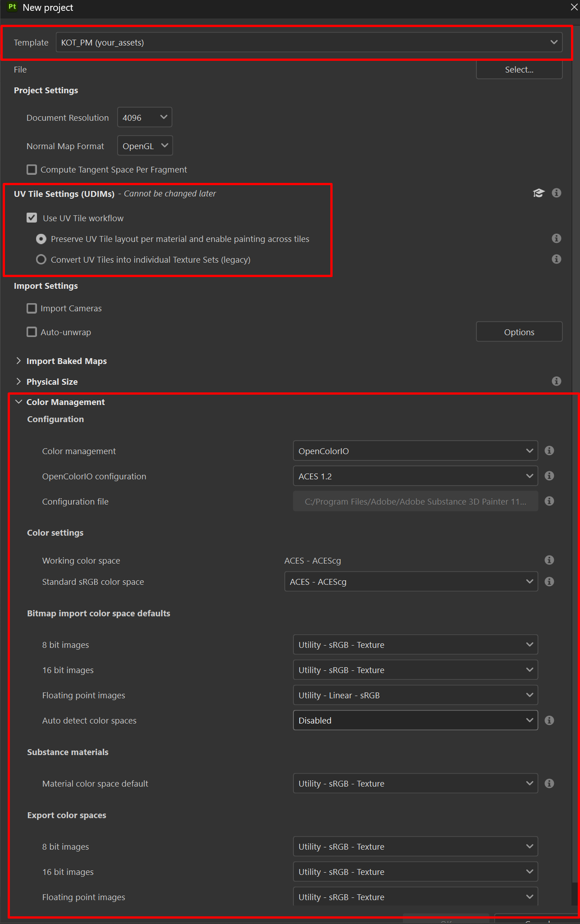Click the Physical Size info icon

[x=557, y=381]
